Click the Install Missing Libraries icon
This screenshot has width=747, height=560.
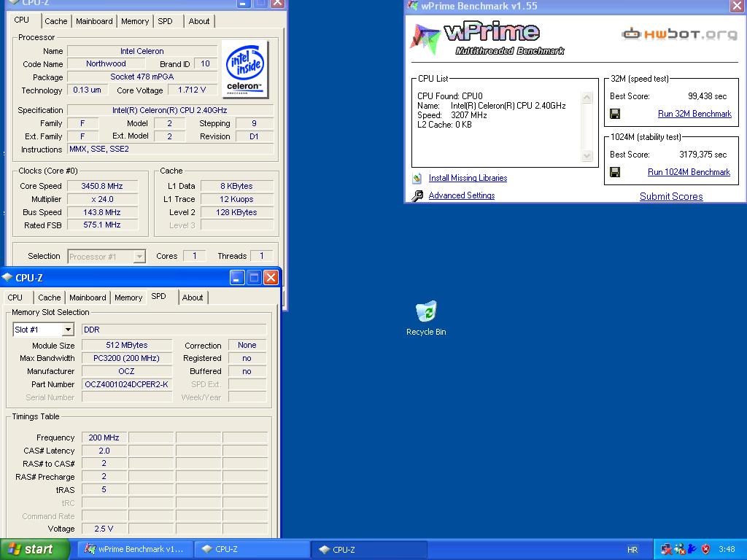pos(417,178)
